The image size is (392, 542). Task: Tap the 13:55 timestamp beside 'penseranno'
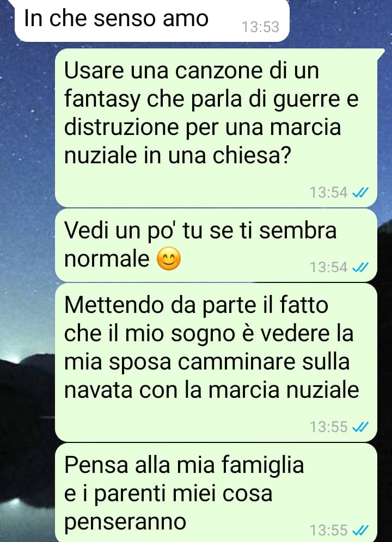(328, 530)
